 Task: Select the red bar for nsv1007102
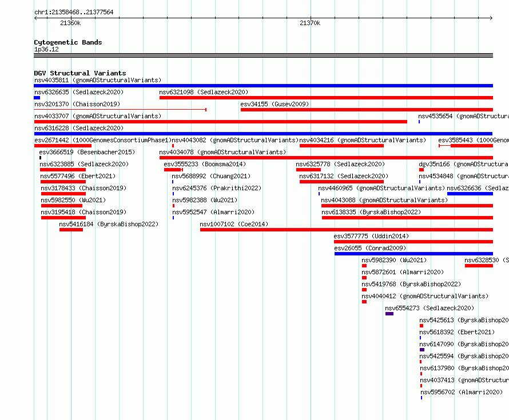[x=347, y=230]
